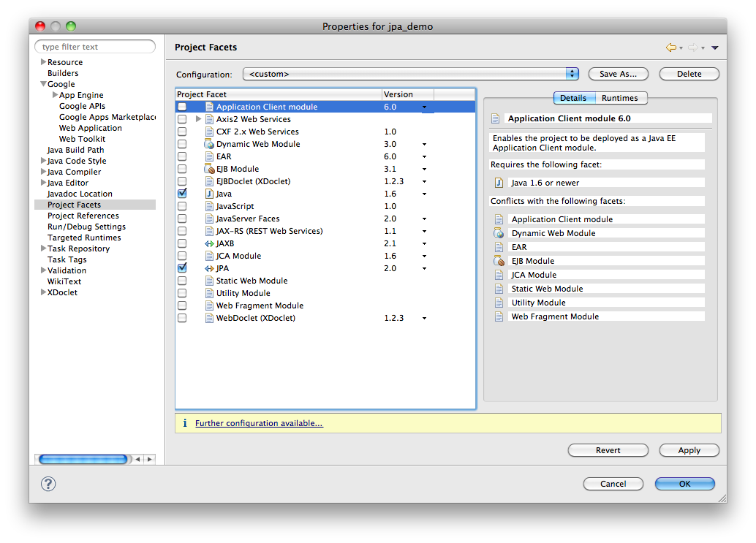Click the type filter text field
This screenshot has height=543, width=756.
(95, 47)
